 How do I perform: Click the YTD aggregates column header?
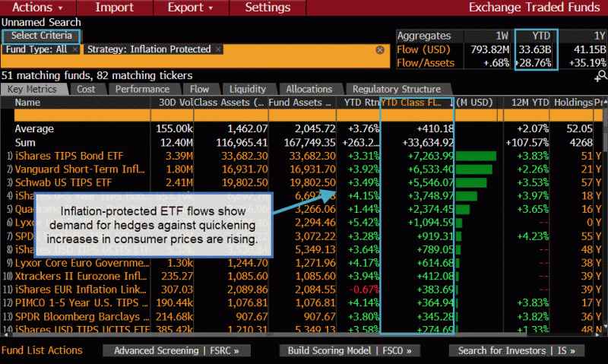pos(535,36)
